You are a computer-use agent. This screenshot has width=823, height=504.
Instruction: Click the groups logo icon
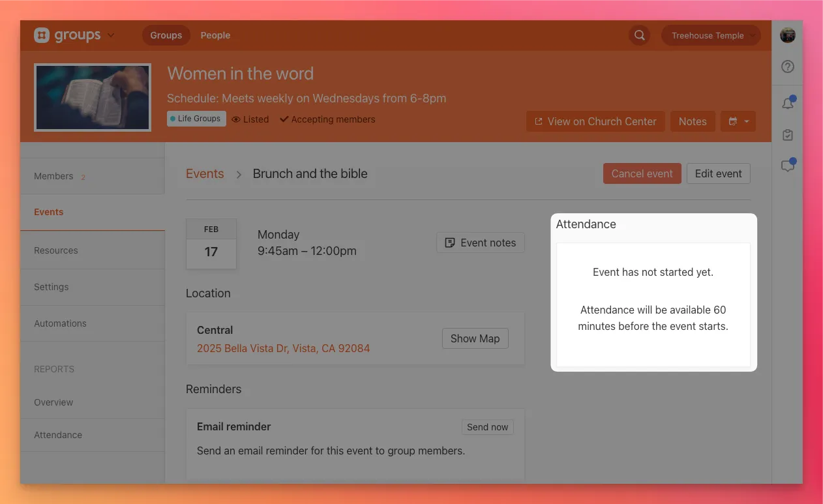pos(42,35)
